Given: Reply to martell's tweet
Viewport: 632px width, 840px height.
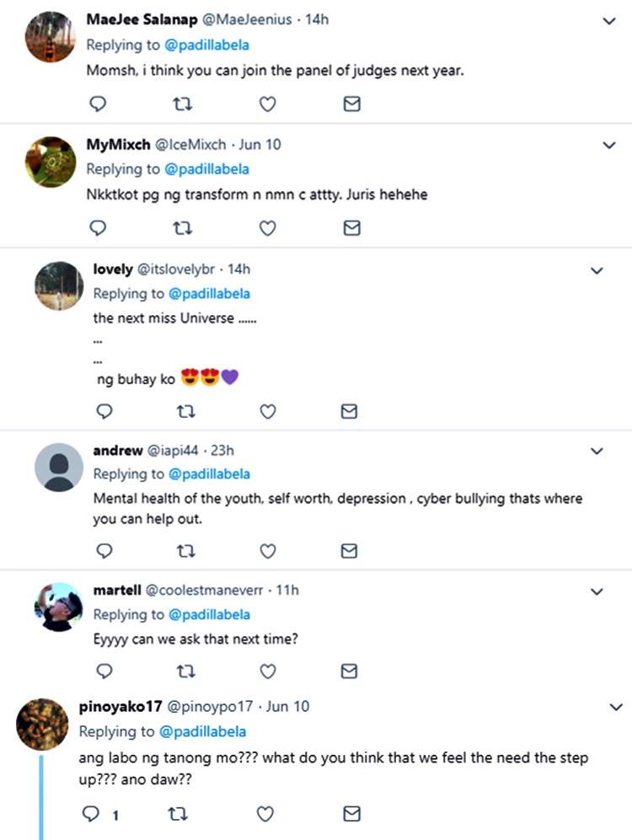Looking at the screenshot, I should [x=104, y=671].
